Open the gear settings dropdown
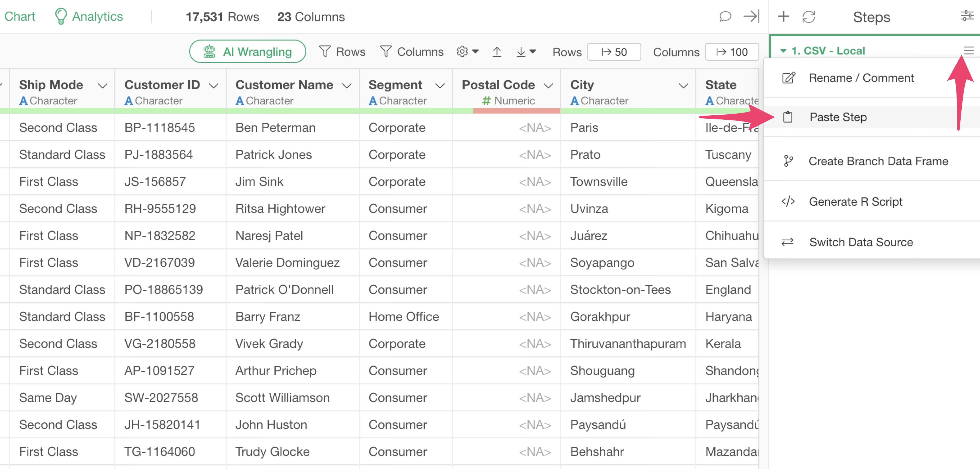 click(x=467, y=51)
